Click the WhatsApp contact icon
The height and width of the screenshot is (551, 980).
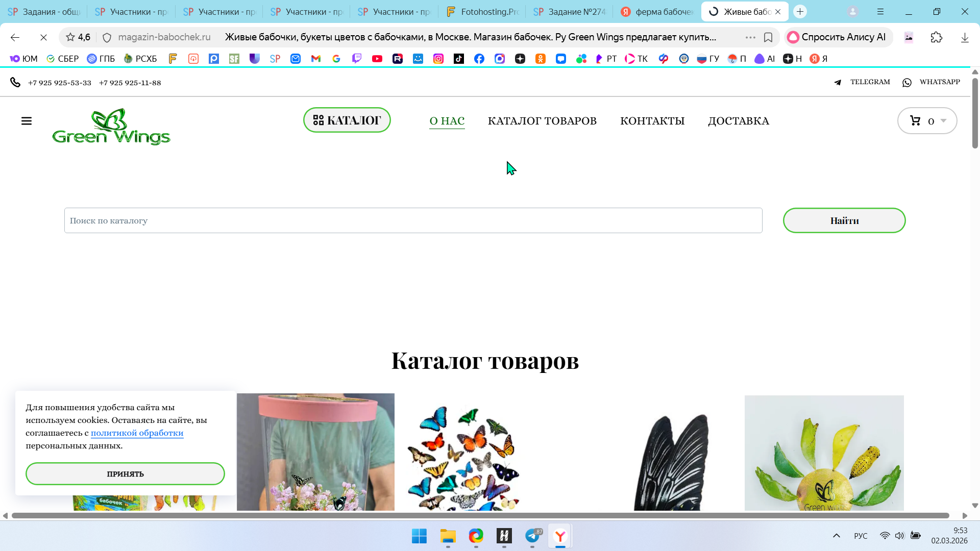tap(907, 82)
